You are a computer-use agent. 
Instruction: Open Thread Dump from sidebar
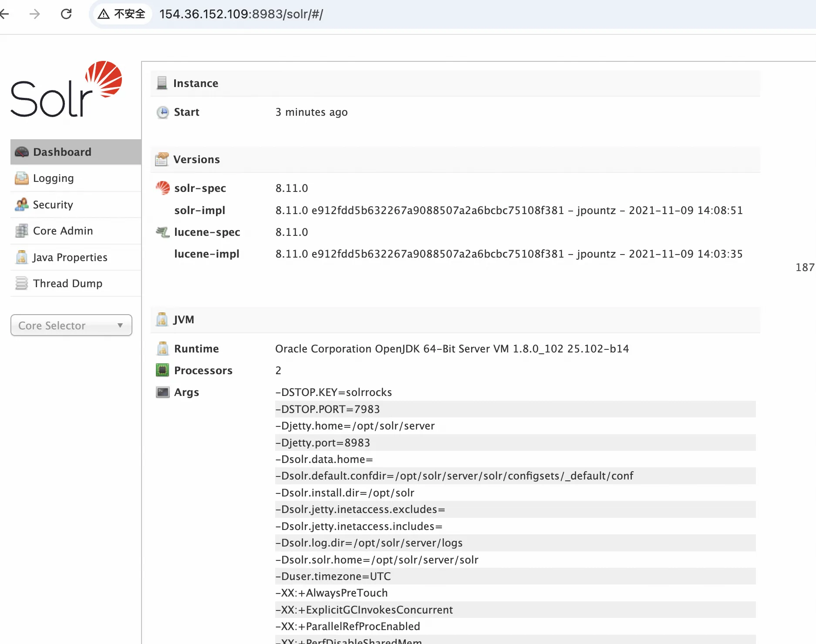(x=67, y=283)
